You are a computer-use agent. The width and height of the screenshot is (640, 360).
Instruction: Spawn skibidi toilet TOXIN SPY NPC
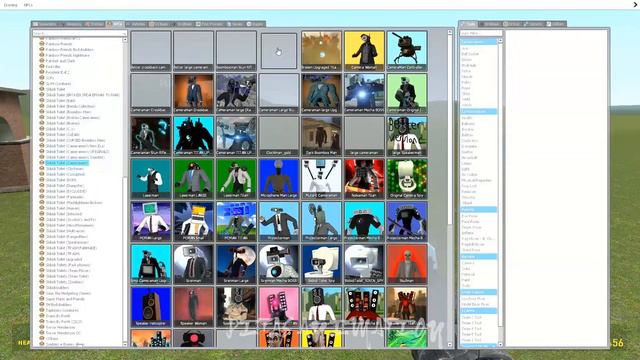(364, 264)
